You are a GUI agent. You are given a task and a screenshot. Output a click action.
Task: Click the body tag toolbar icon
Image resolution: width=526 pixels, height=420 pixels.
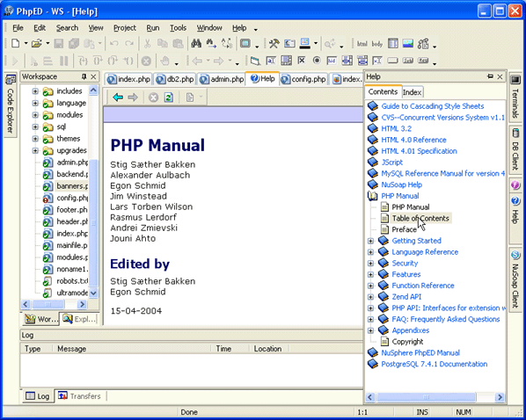[377, 44]
